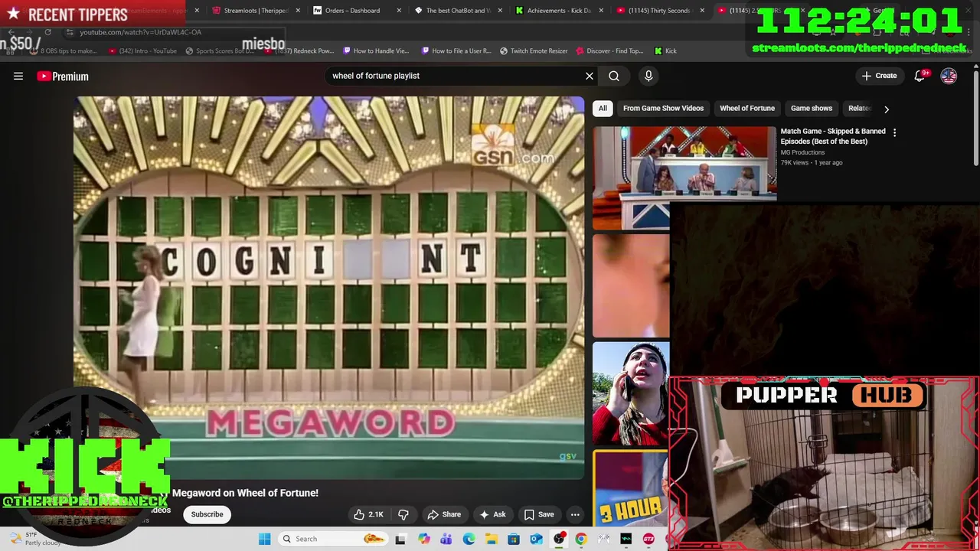The height and width of the screenshot is (551, 980).
Task: Select the All filter chip
Action: 603,108
